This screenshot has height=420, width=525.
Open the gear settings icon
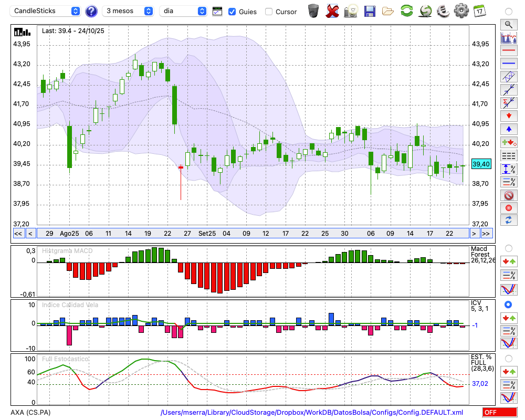click(461, 10)
